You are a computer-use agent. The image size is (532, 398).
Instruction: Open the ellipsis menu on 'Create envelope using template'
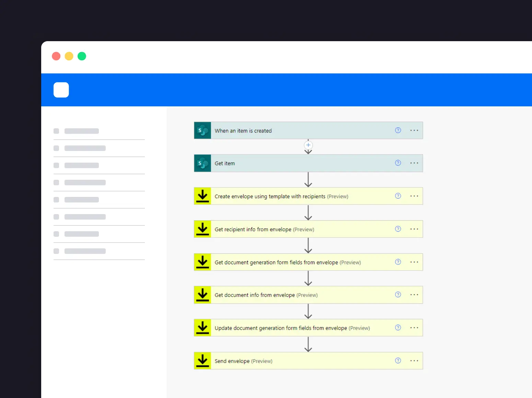coord(414,196)
